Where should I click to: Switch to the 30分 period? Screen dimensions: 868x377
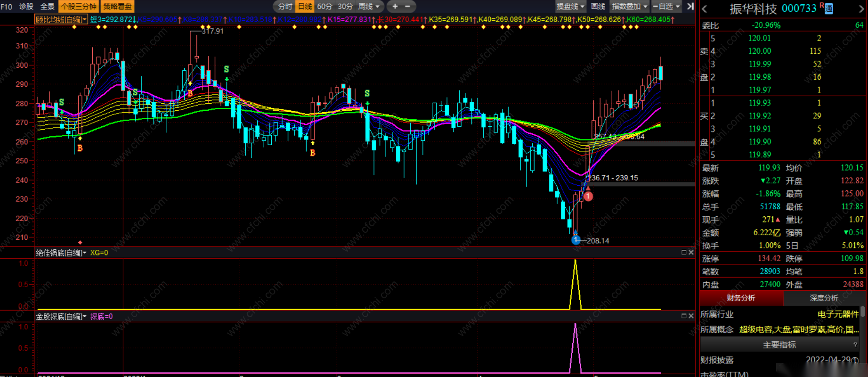tap(345, 6)
